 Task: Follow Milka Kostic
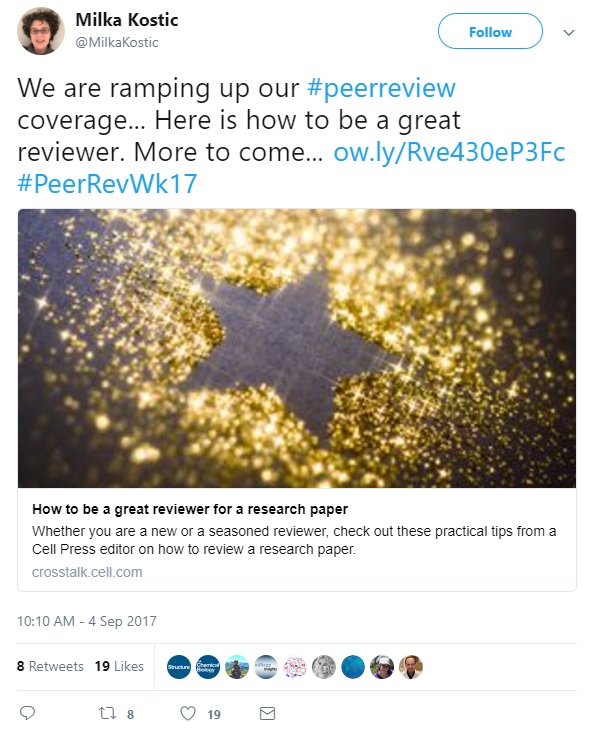[490, 31]
